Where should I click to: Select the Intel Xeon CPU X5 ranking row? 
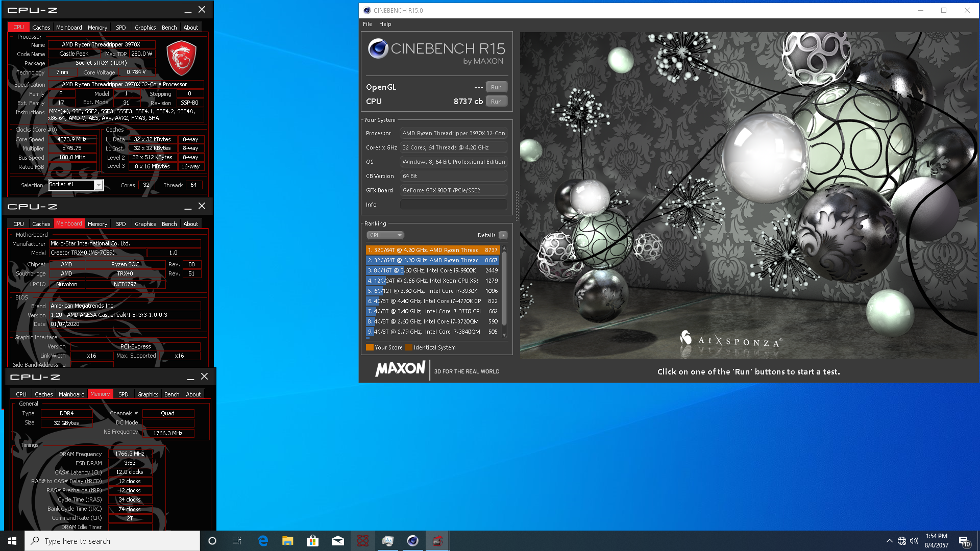pos(433,281)
